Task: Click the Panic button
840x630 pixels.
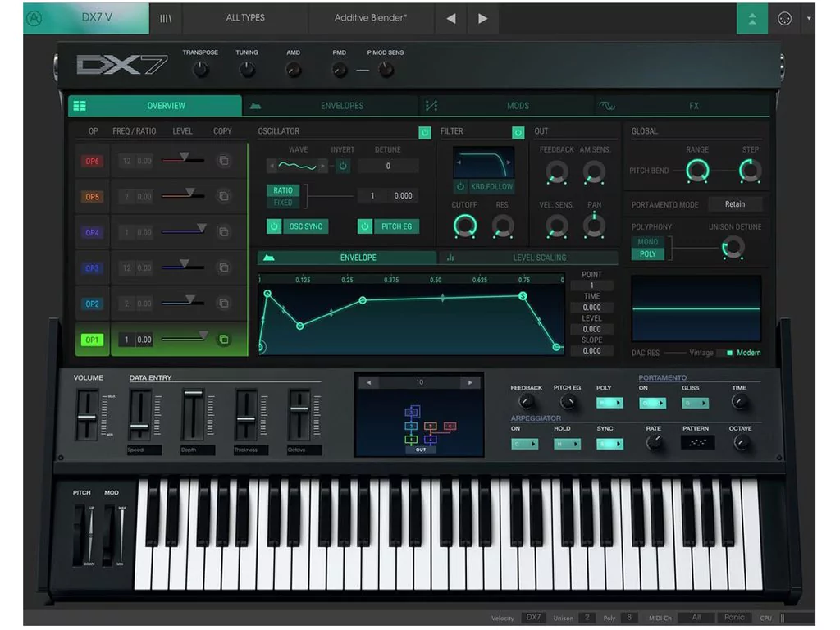Action: click(x=734, y=617)
